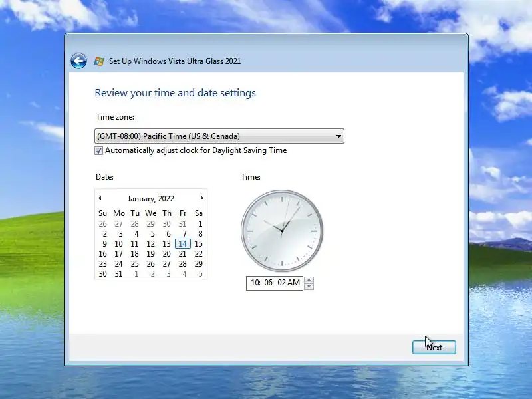Select January 31 in the calendar

(x=118, y=274)
